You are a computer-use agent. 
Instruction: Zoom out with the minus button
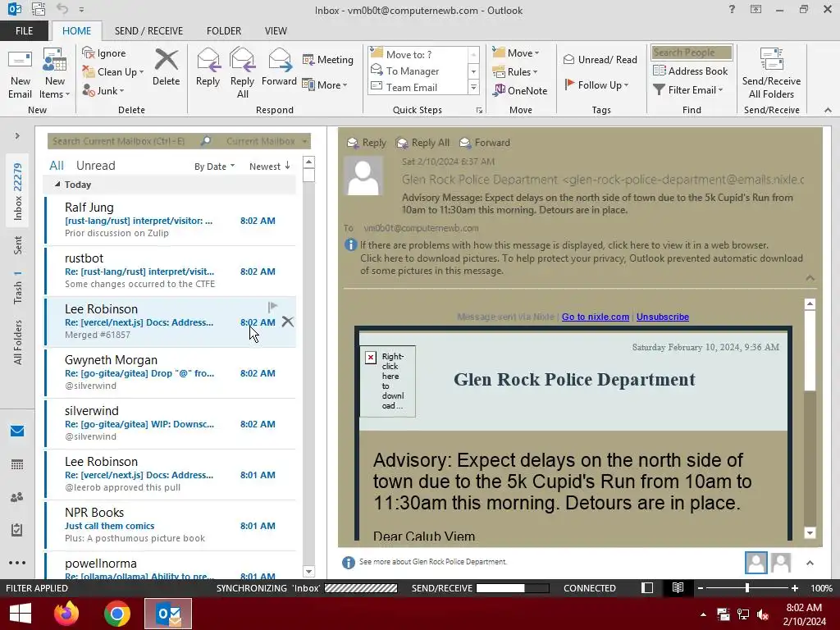(x=701, y=588)
